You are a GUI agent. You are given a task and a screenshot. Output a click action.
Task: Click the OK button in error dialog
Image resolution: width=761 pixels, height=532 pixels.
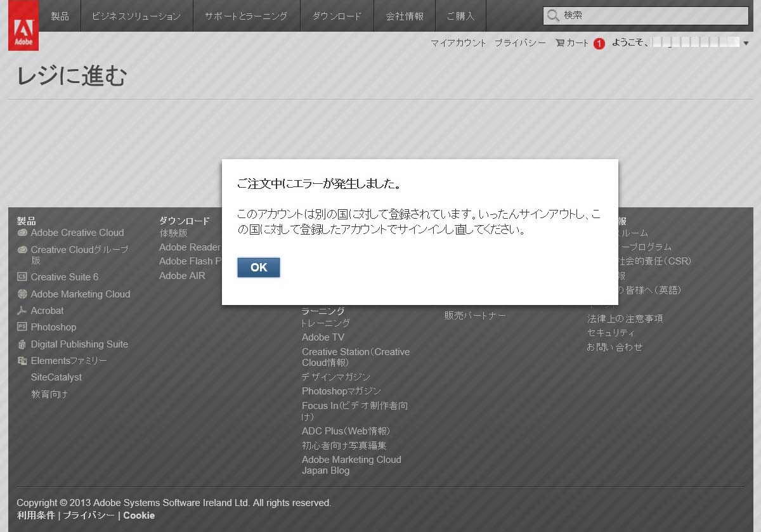(259, 268)
